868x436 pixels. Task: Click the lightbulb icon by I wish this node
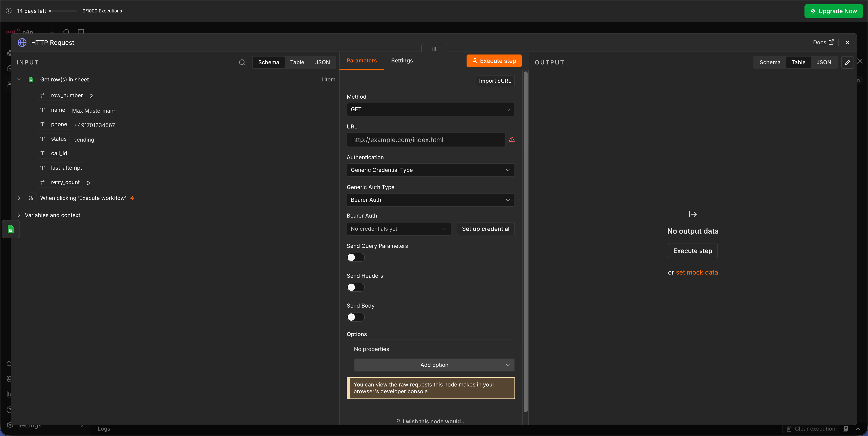(398, 422)
